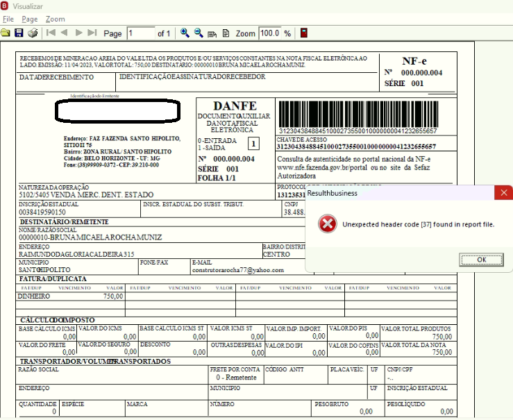Close the Resulthbusiness error dialog
This screenshot has width=513, height=420.
(504, 193)
